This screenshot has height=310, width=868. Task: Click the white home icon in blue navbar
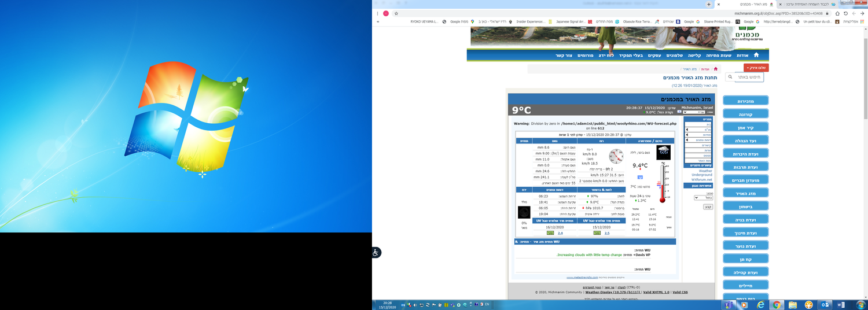(756, 55)
